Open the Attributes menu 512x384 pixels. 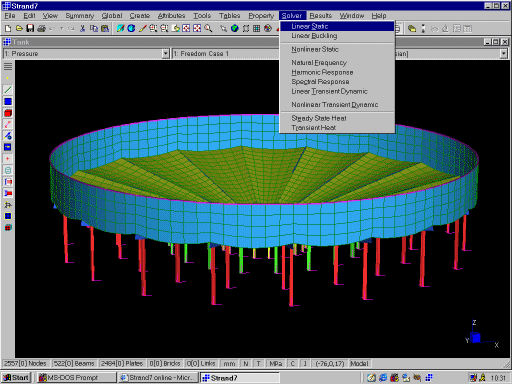(171, 16)
